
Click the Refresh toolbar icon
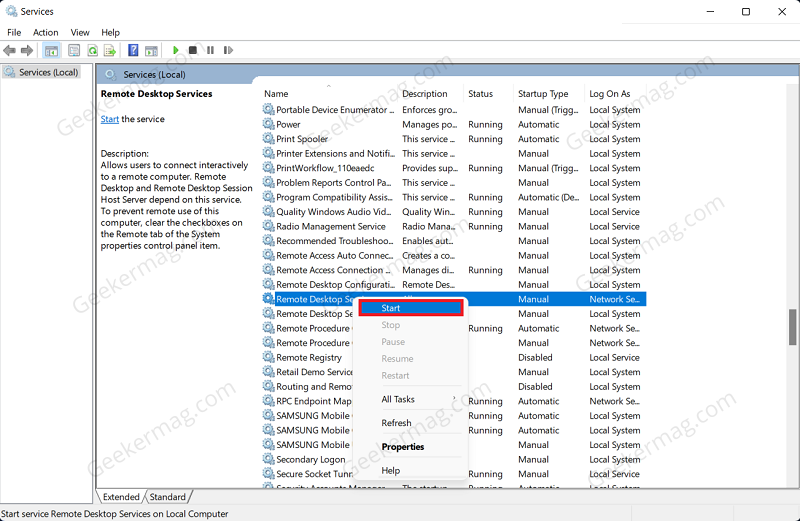[92, 50]
